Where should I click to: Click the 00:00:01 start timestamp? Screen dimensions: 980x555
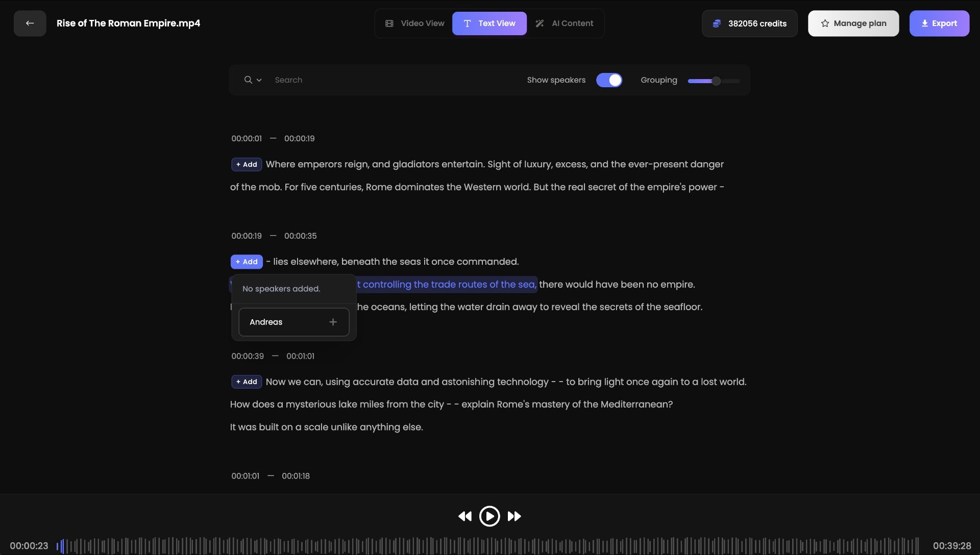(247, 139)
